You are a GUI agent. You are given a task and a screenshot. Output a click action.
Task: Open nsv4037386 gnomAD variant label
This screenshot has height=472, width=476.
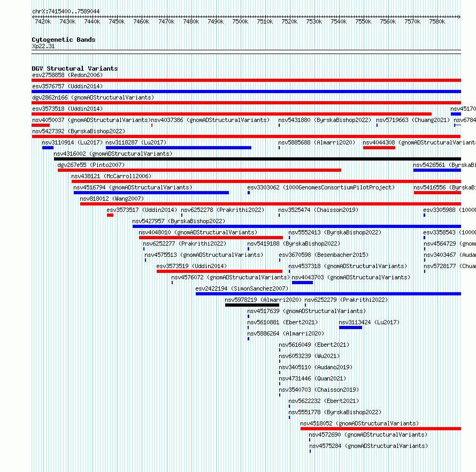(x=210, y=120)
